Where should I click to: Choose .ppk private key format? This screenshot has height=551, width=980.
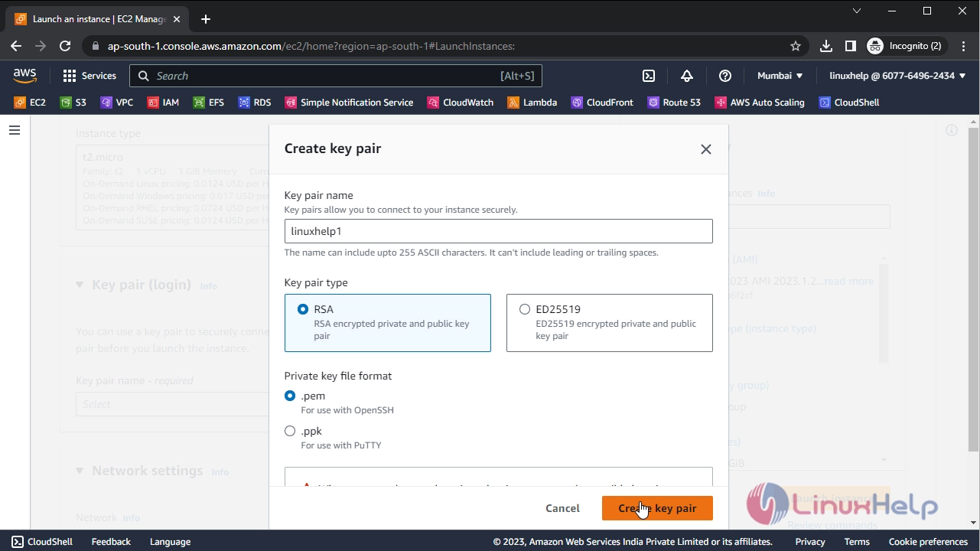[290, 431]
